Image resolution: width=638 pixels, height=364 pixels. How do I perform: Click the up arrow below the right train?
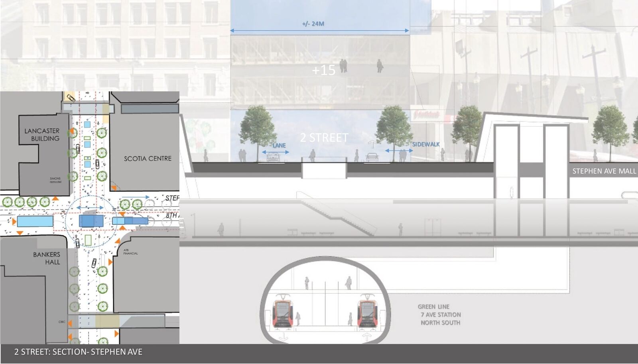[x=367, y=337]
